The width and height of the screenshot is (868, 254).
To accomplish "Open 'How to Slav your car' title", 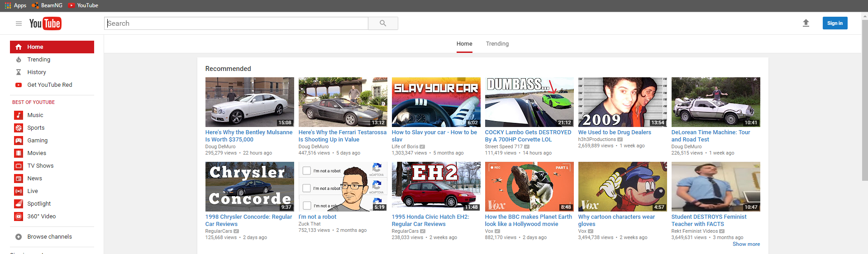I will [x=434, y=136].
